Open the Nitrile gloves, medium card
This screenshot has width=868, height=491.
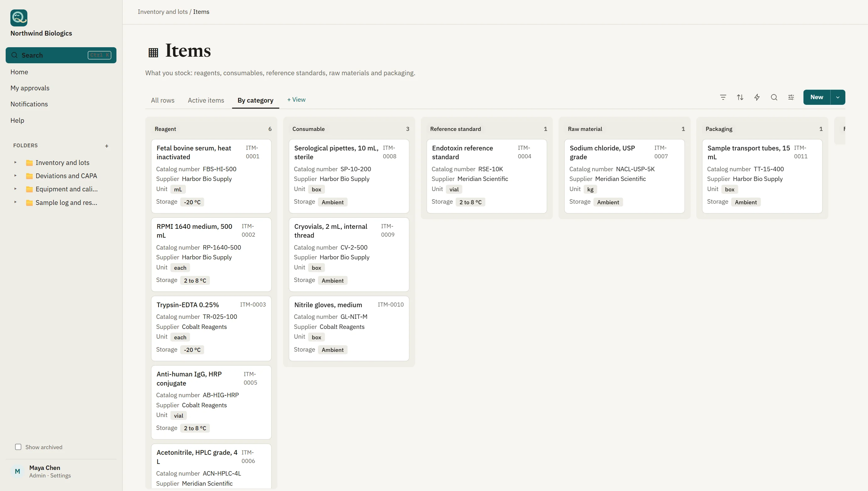coord(349,329)
